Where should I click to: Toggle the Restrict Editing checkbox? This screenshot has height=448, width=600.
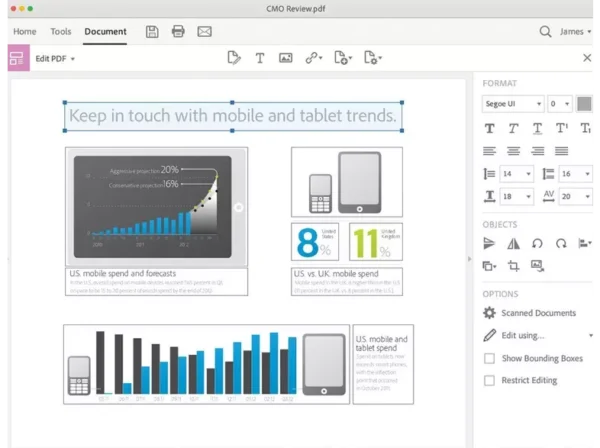490,380
